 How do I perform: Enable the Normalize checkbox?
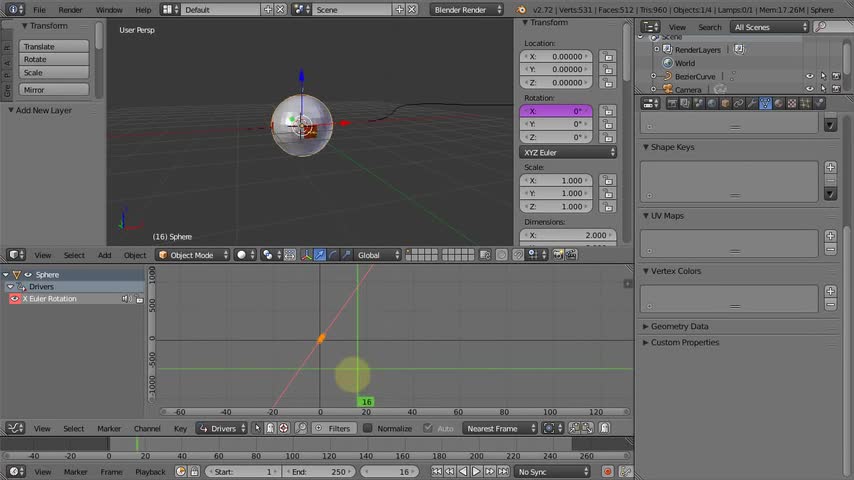[368, 428]
